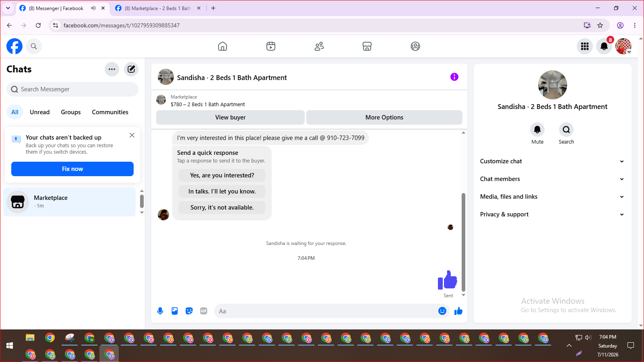Reload the page

point(38,25)
